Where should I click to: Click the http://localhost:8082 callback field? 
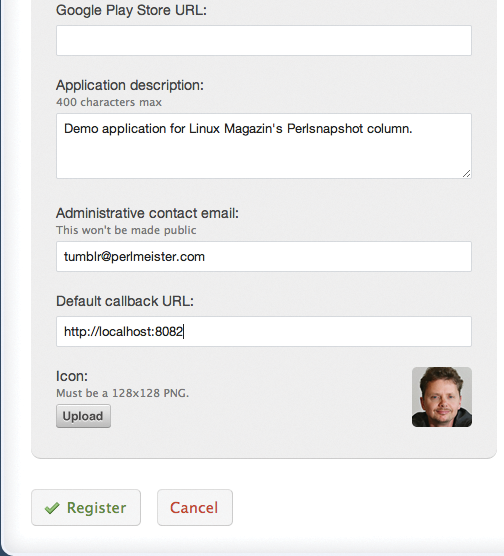[264, 332]
